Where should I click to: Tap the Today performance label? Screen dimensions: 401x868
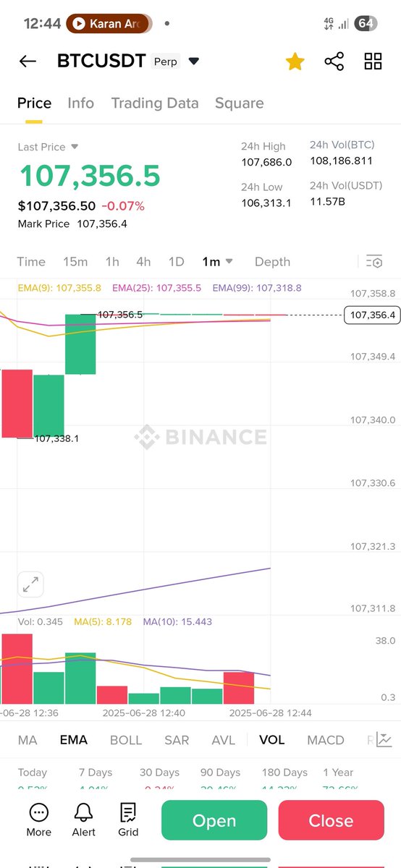pos(33,773)
